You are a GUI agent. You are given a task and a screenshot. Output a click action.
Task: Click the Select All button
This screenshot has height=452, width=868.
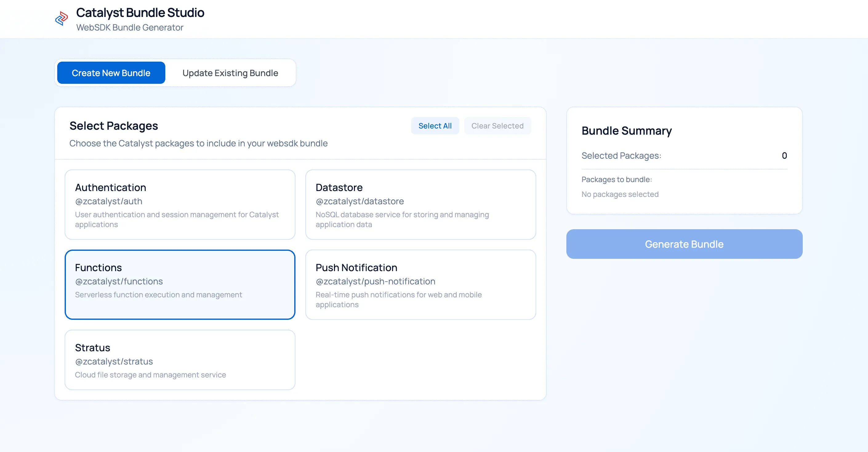(435, 126)
